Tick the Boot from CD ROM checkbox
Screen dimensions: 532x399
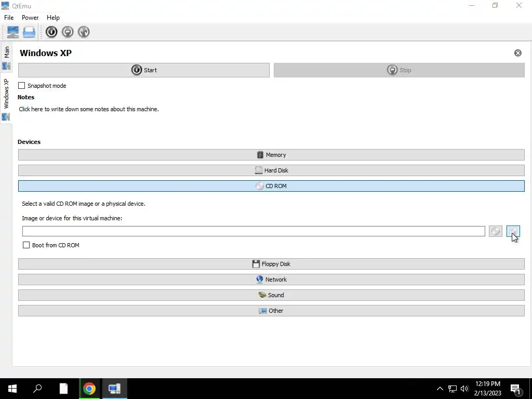[26, 245]
